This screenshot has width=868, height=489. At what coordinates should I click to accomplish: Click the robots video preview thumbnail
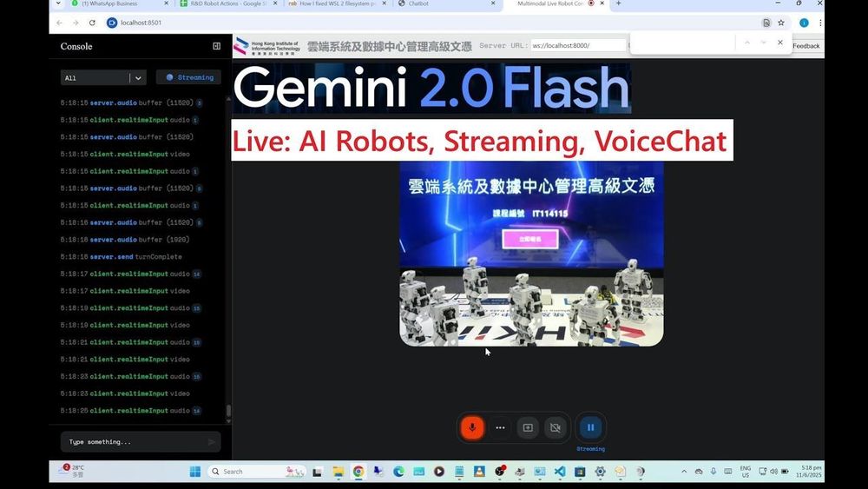(531, 254)
